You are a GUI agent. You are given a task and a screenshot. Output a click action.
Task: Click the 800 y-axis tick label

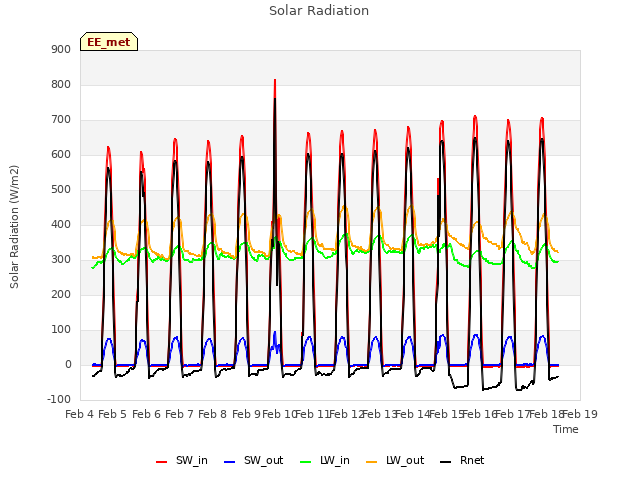[x=61, y=84]
